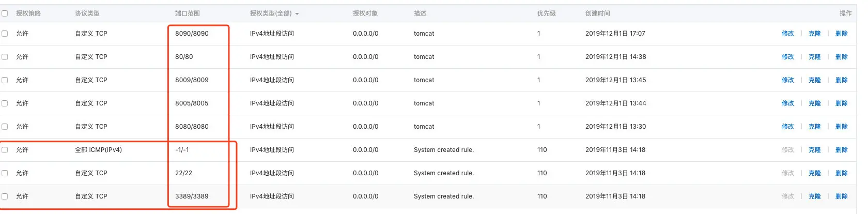Clone the 3389/3389 rule
The height and width of the screenshot is (214, 868).
coord(814,196)
